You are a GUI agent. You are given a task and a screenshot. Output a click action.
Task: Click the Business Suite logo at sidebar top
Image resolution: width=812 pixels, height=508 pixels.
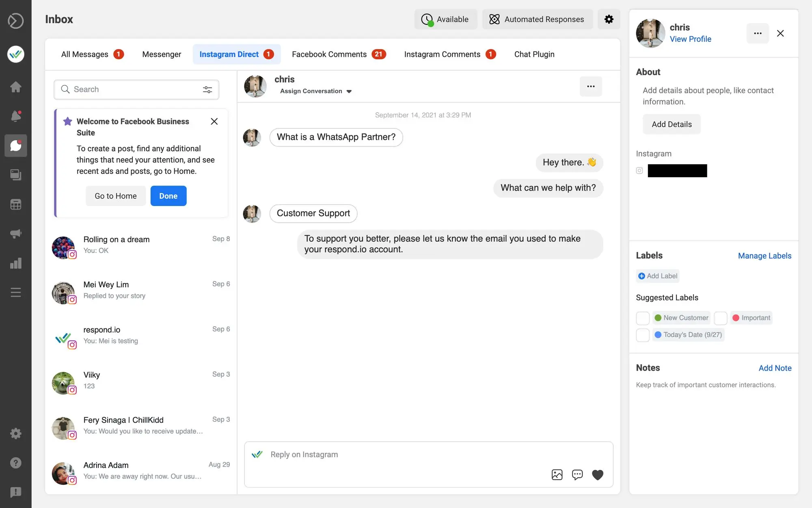(x=15, y=21)
